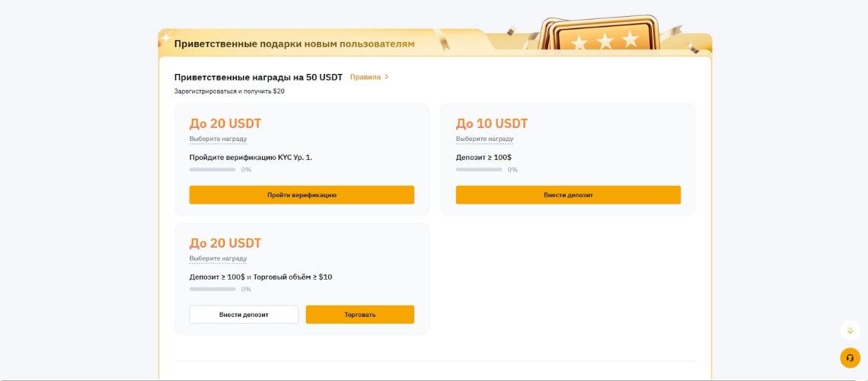The width and height of the screenshot is (868, 381).
Task: Select Выберите награду in the trading volume card
Action: (218, 258)
